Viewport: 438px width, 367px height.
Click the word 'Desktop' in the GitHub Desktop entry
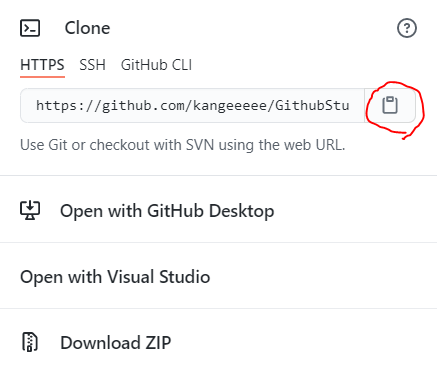[241, 211]
